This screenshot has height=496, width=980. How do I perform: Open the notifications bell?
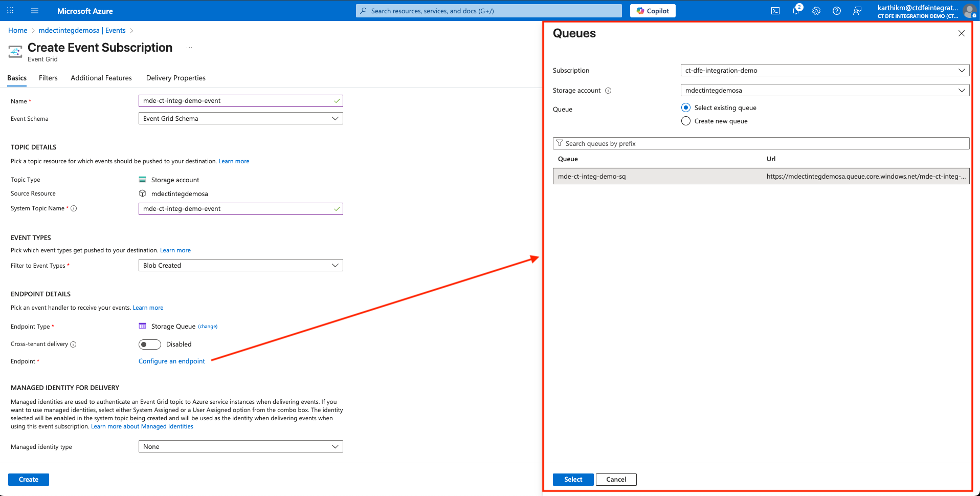click(796, 11)
